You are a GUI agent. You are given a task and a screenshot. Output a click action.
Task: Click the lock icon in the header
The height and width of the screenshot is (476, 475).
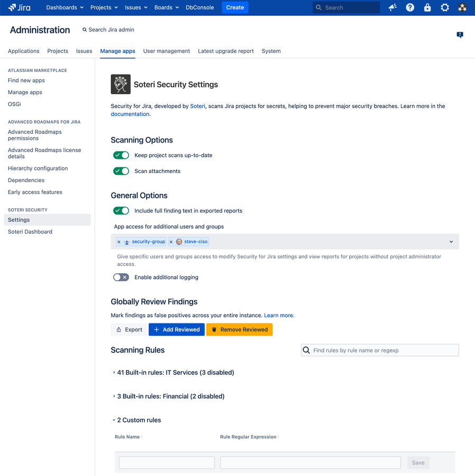[x=427, y=7]
